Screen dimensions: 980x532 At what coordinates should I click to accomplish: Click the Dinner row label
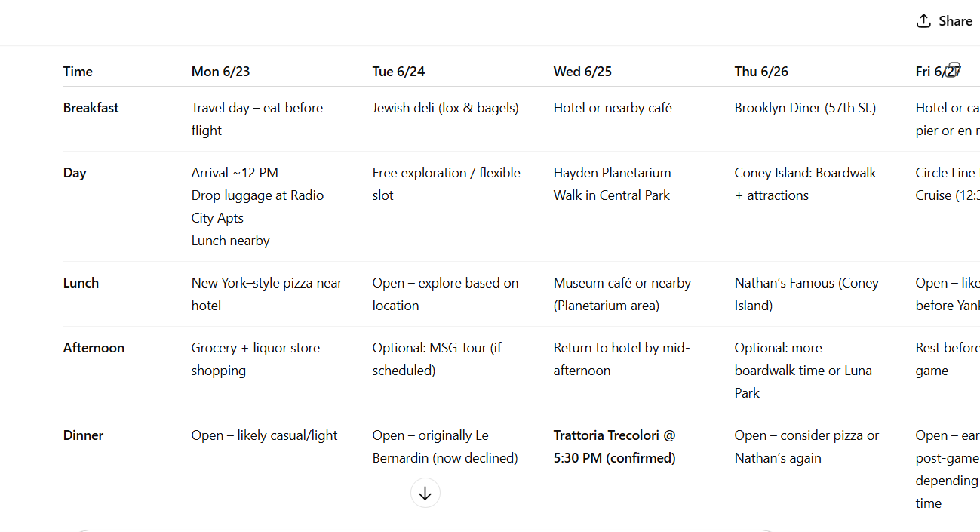pyautogui.click(x=83, y=435)
